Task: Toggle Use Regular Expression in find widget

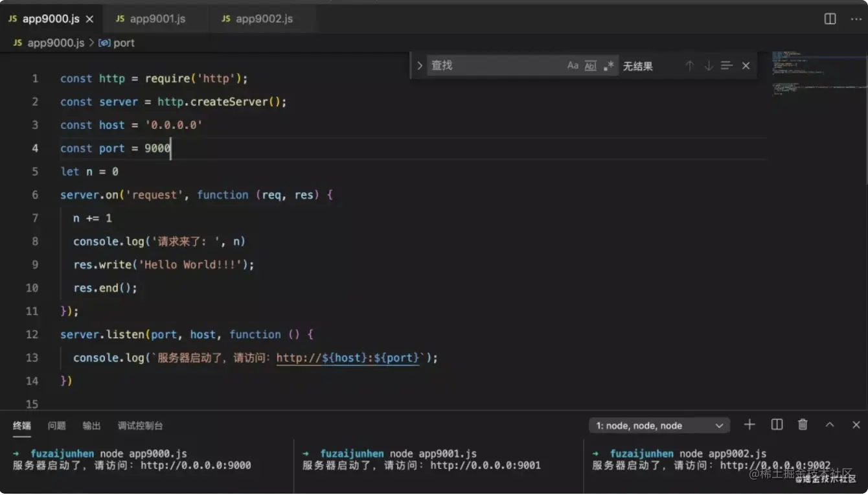Action: coord(608,65)
